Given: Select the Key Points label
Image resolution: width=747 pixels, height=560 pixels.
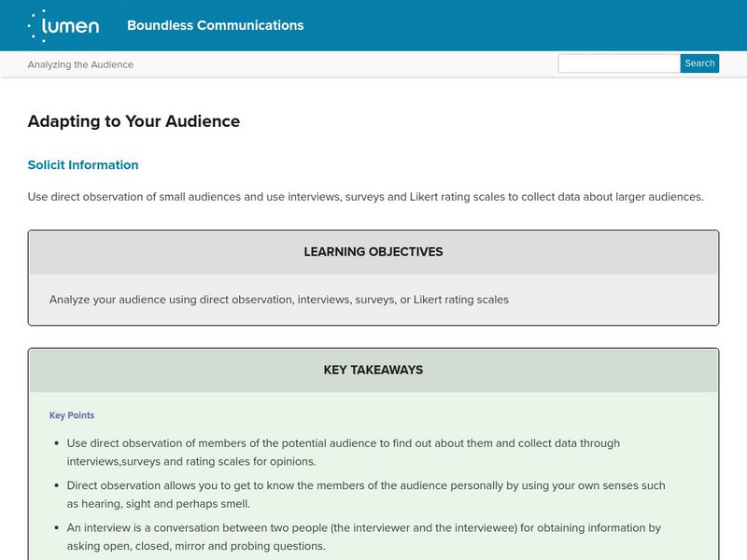Looking at the screenshot, I should click(x=72, y=415).
